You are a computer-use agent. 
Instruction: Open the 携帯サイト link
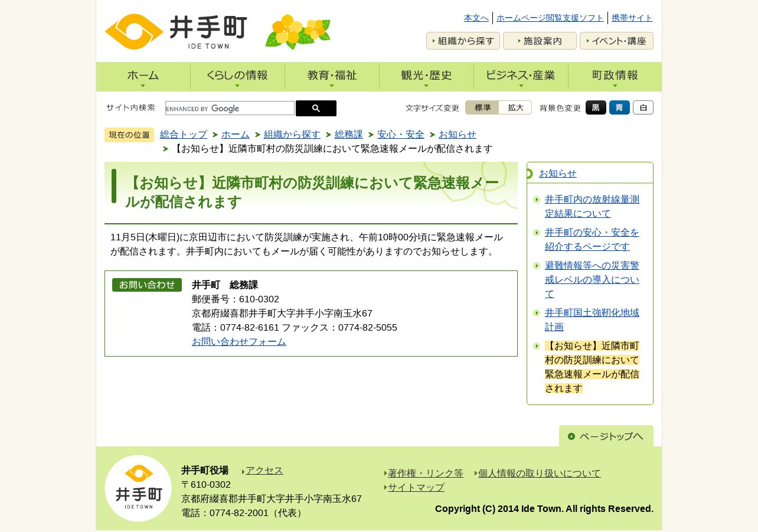[632, 18]
